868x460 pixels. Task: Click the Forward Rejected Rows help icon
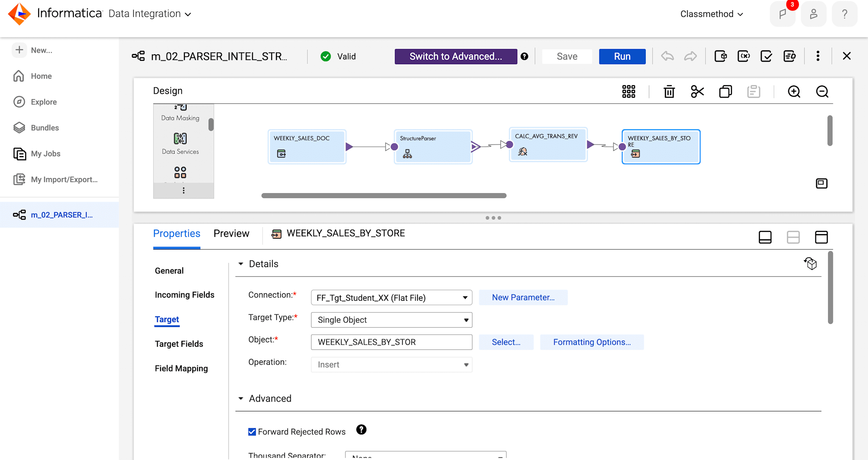pyautogui.click(x=361, y=430)
